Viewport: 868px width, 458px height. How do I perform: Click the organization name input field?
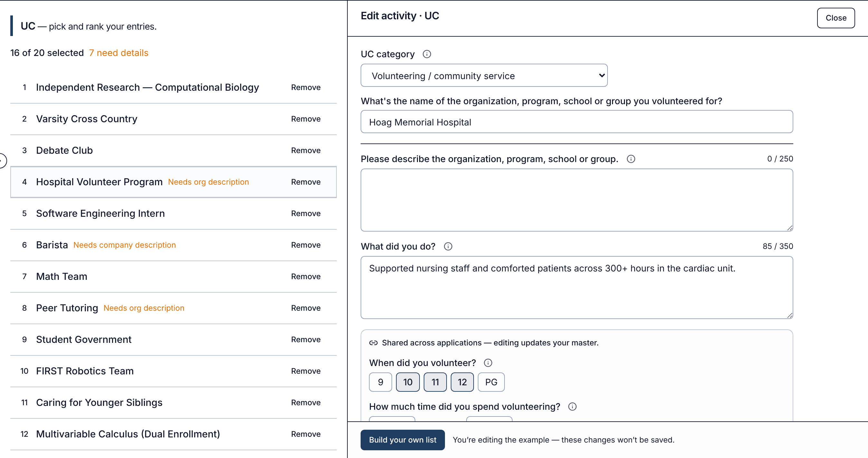tap(577, 122)
